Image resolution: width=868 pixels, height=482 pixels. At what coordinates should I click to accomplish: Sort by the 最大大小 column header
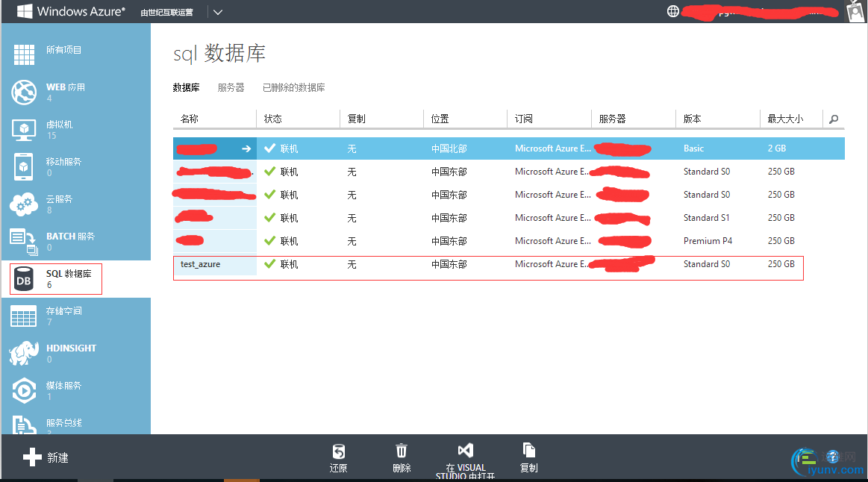pyautogui.click(x=785, y=119)
